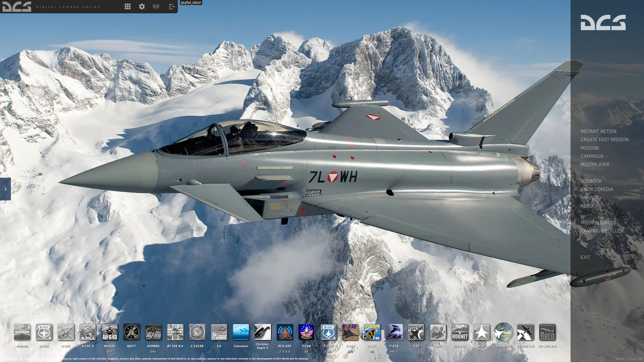Select the Fw 190 A-8 icon
This screenshot has height=362, width=644.
[526, 332]
